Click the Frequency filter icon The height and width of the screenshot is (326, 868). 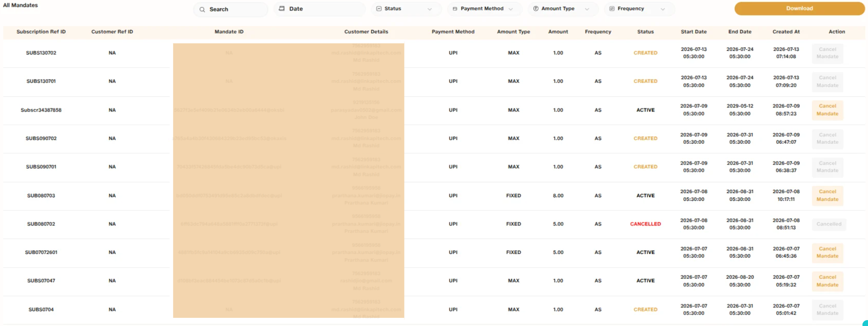[x=612, y=9]
